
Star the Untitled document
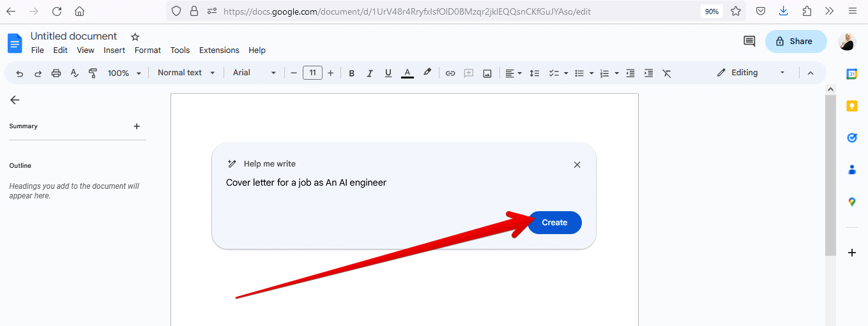135,37
